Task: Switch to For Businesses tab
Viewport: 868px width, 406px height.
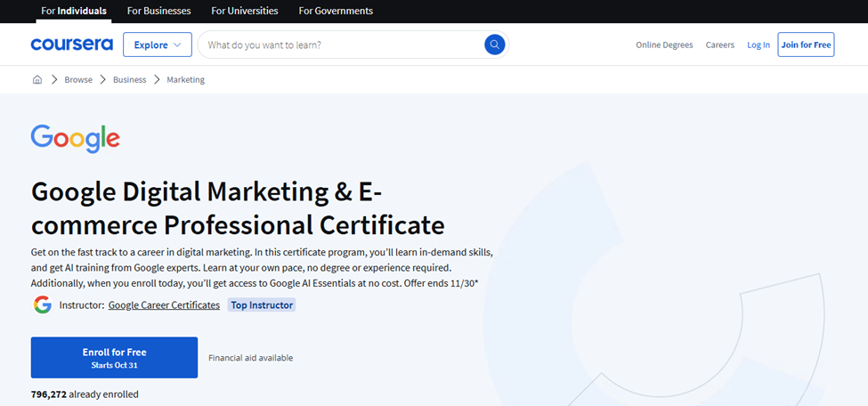Action: (158, 11)
